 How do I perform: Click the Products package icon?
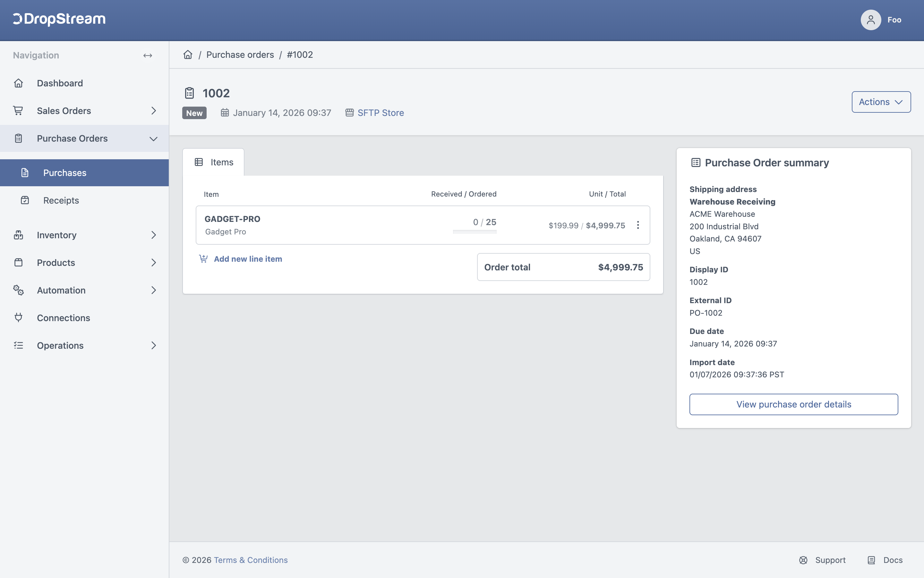(18, 263)
